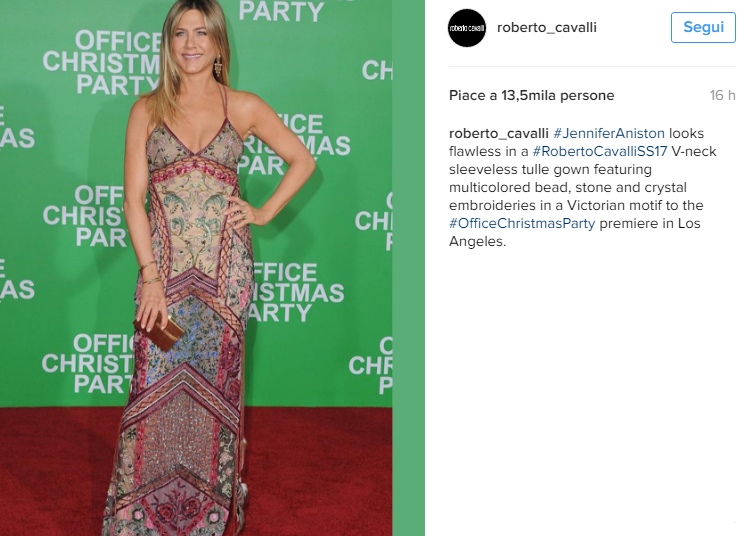Click the gold clutch in the photo

point(159,332)
